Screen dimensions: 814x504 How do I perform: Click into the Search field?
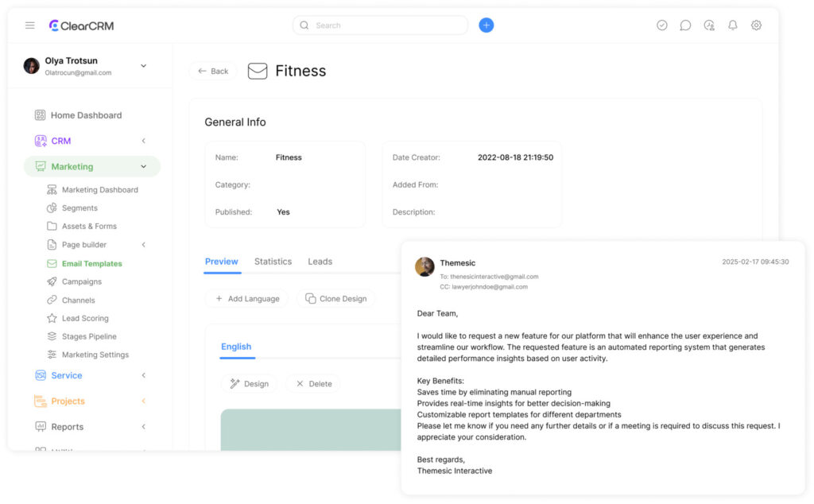tap(382, 25)
